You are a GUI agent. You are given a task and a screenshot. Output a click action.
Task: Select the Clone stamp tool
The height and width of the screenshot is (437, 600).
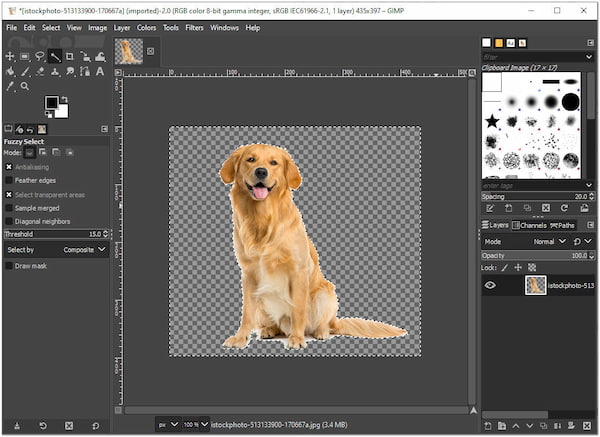tap(55, 72)
